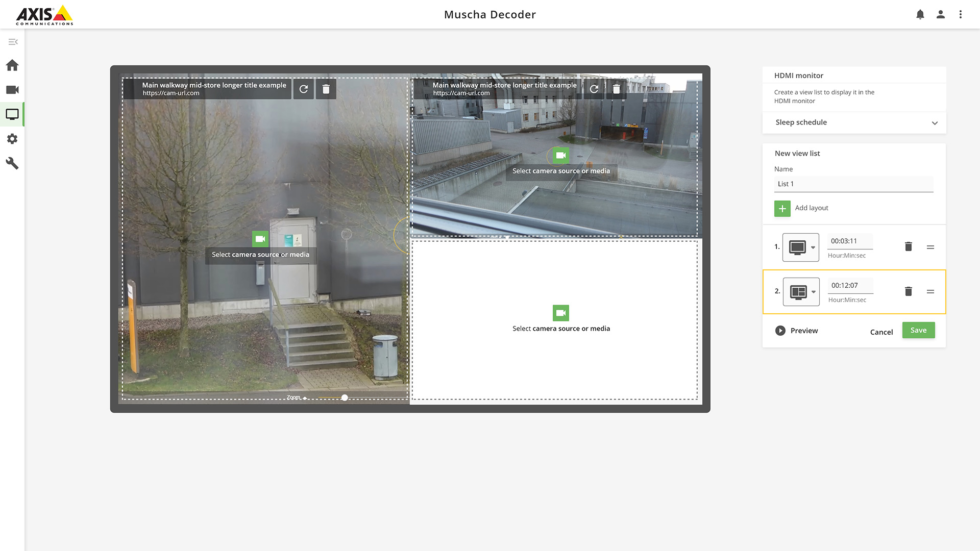
Task: Open layout type dropdown for item 1
Action: 801,247
